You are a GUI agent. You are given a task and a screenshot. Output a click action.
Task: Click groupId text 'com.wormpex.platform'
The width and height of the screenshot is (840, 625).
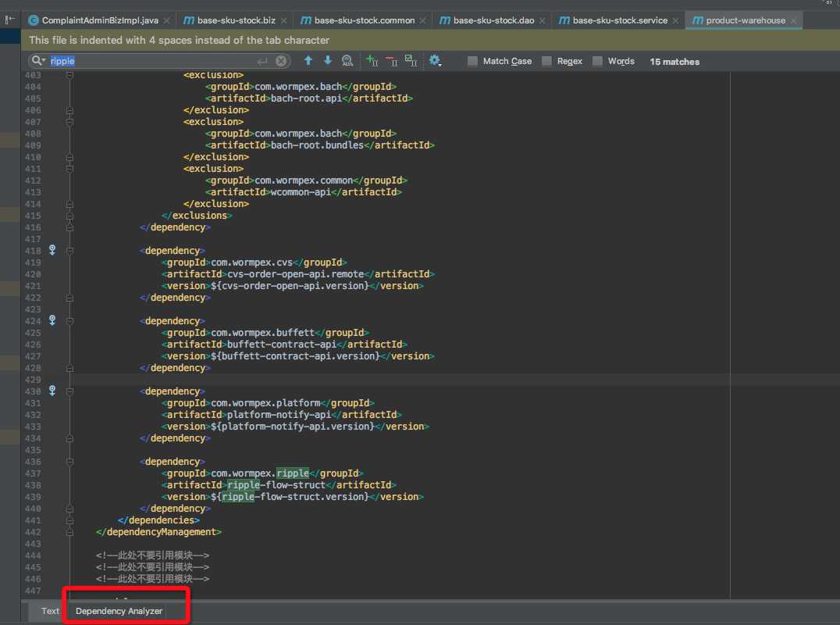pyautogui.click(x=265, y=402)
